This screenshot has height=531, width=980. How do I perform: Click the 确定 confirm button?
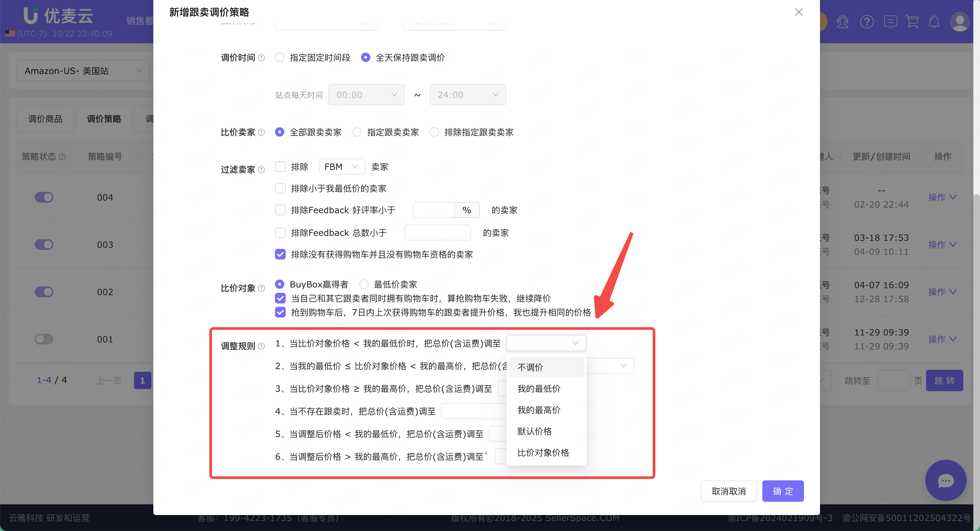(x=783, y=491)
